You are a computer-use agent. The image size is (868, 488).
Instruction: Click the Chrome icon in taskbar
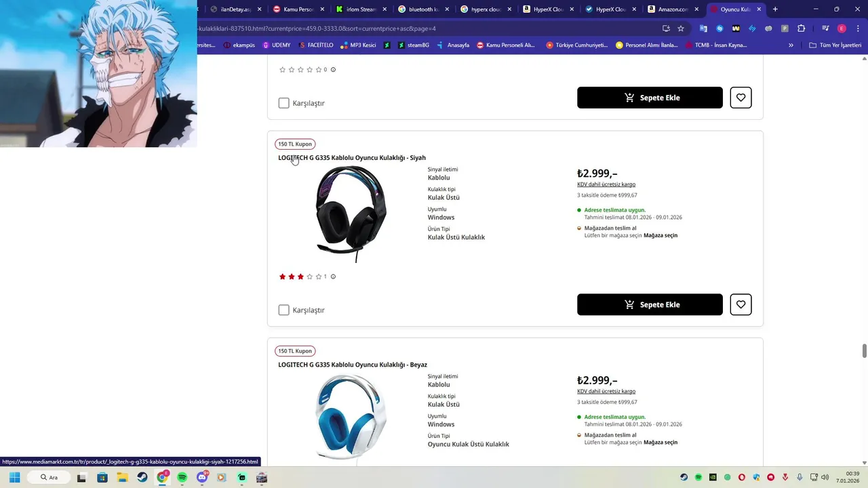(x=162, y=477)
